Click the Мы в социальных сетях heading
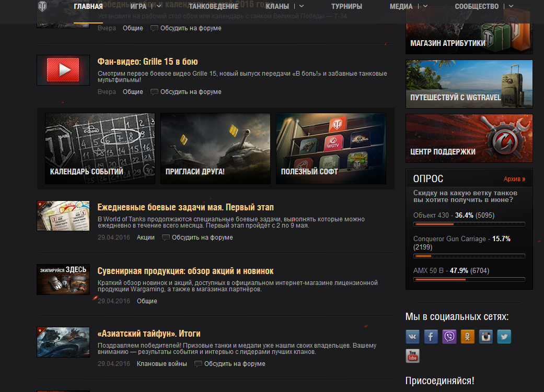Viewport: 544px width, 392px height. click(457, 316)
